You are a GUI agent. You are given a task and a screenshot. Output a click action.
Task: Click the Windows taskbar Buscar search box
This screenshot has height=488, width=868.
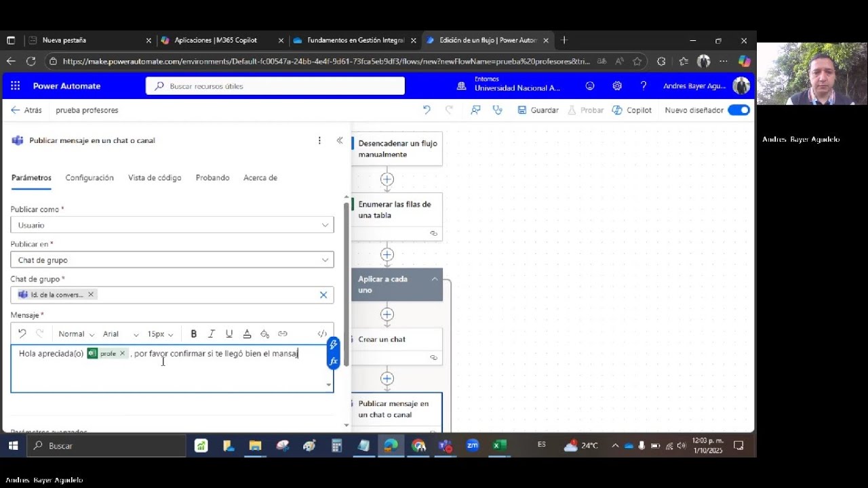click(x=106, y=445)
